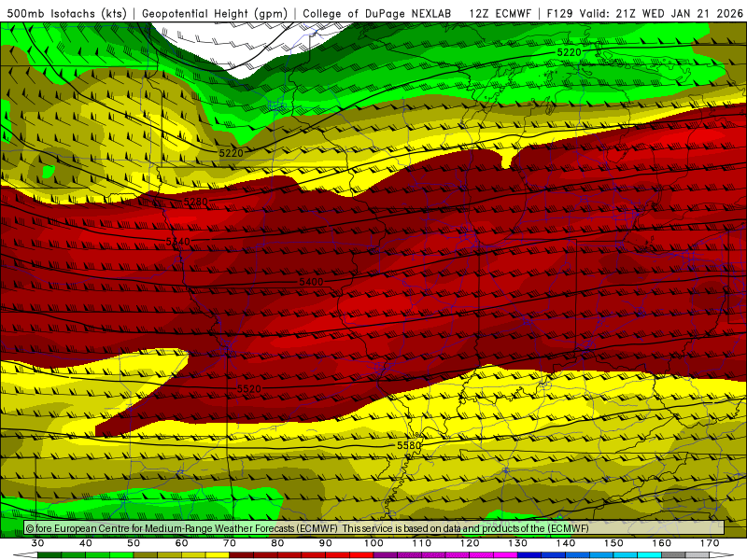
Task: Click the "500mb Isotachs (kts)" title text
Action: coord(66,14)
